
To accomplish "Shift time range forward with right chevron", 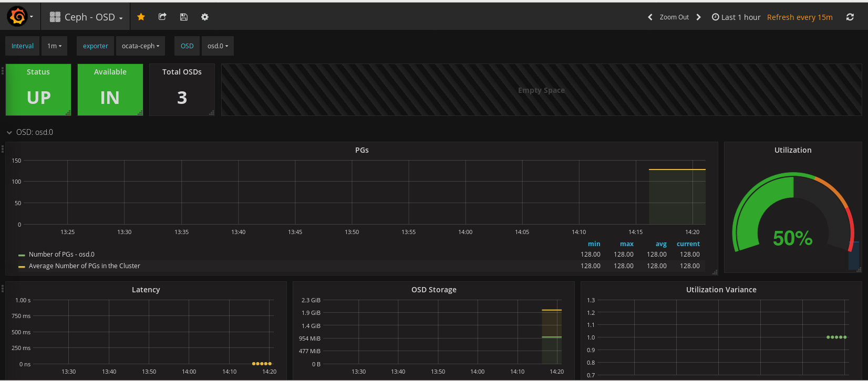I will coord(698,17).
